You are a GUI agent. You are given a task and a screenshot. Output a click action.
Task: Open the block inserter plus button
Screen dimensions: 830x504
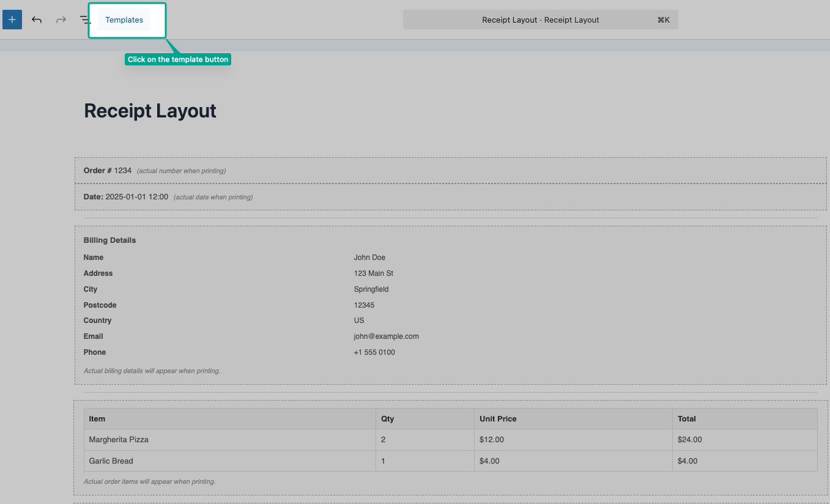[12, 20]
